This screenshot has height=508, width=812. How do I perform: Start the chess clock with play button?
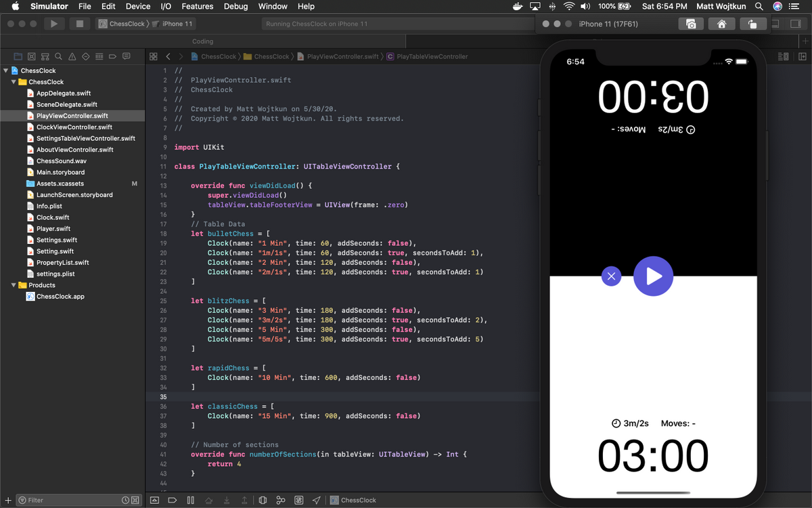pos(653,276)
